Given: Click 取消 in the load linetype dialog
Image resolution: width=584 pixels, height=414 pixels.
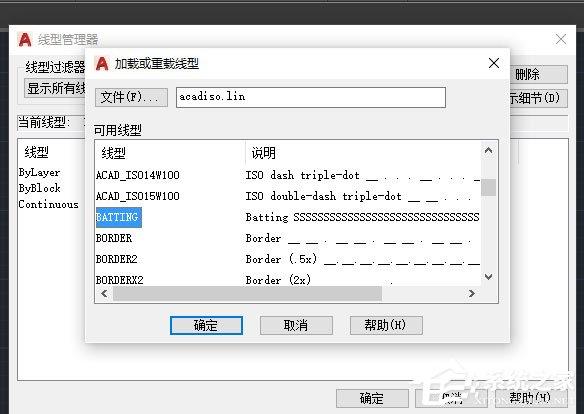Looking at the screenshot, I should [x=296, y=325].
